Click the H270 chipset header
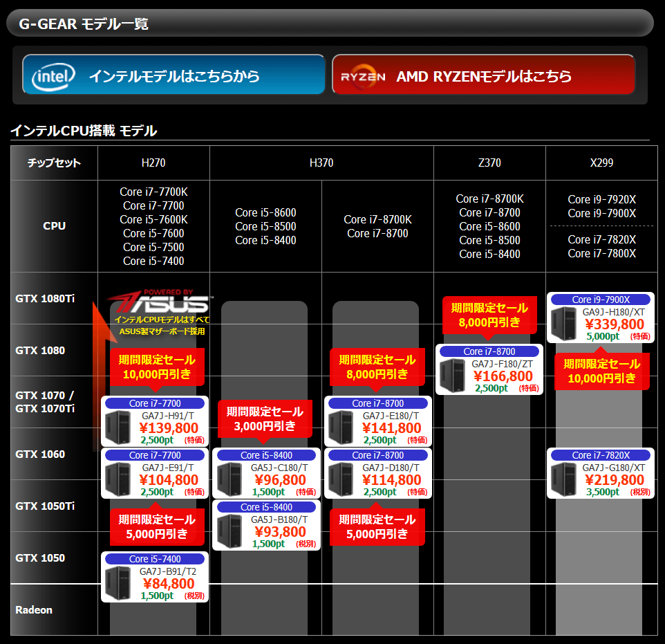Image resolution: width=665 pixels, height=644 pixels. click(x=153, y=163)
